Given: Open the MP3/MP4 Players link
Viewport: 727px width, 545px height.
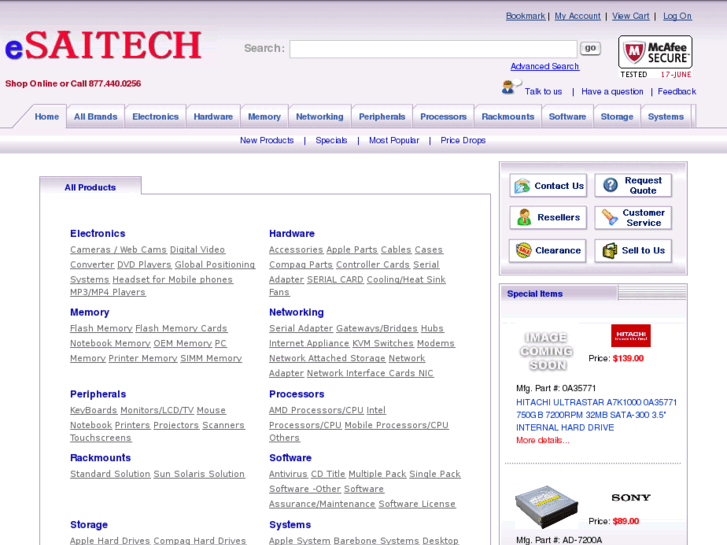Looking at the screenshot, I should tap(108, 292).
